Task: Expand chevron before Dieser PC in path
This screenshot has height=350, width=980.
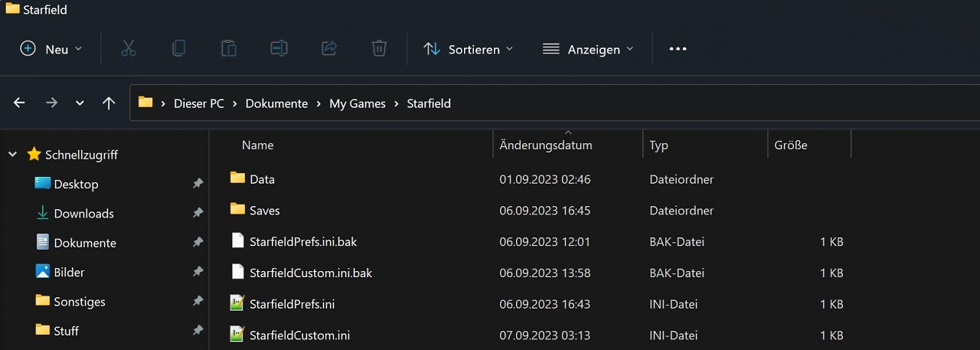Action: click(x=164, y=103)
